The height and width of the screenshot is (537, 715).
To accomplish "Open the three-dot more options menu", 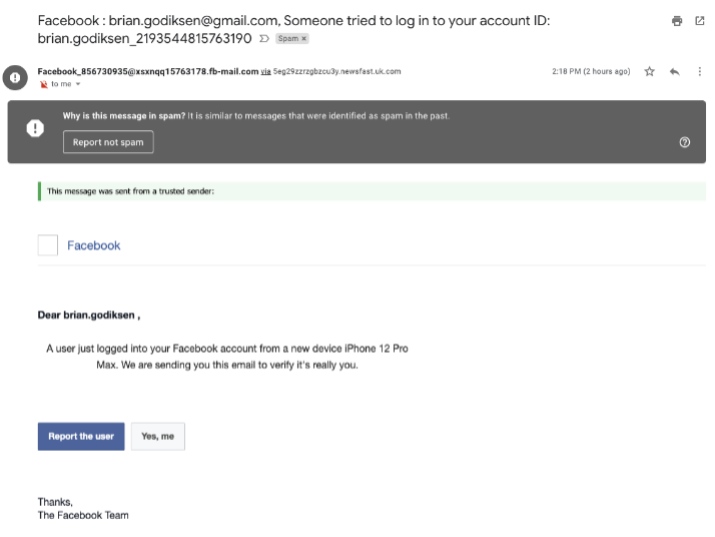I will click(699, 72).
